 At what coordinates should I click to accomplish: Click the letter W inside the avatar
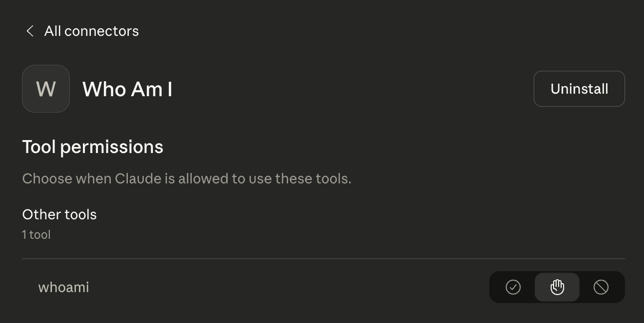tap(46, 89)
